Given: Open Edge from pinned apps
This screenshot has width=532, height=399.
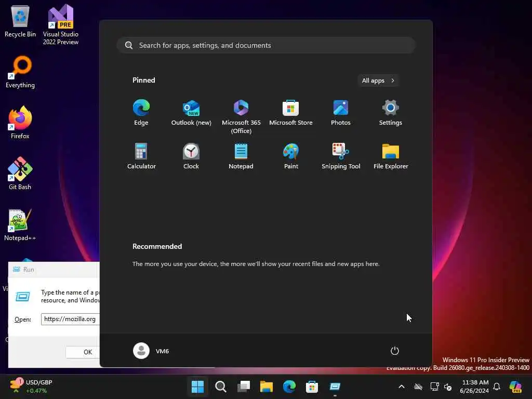Looking at the screenshot, I should 141,113.
